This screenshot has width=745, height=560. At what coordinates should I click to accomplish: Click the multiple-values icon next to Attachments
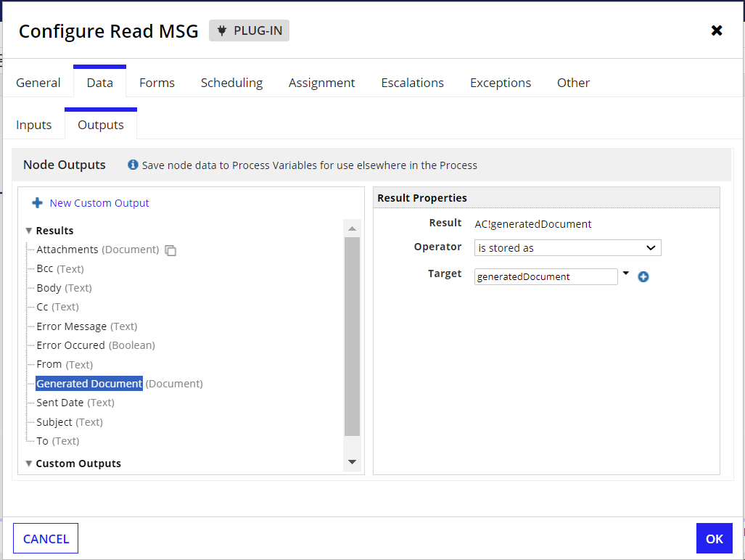pyautogui.click(x=170, y=250)
